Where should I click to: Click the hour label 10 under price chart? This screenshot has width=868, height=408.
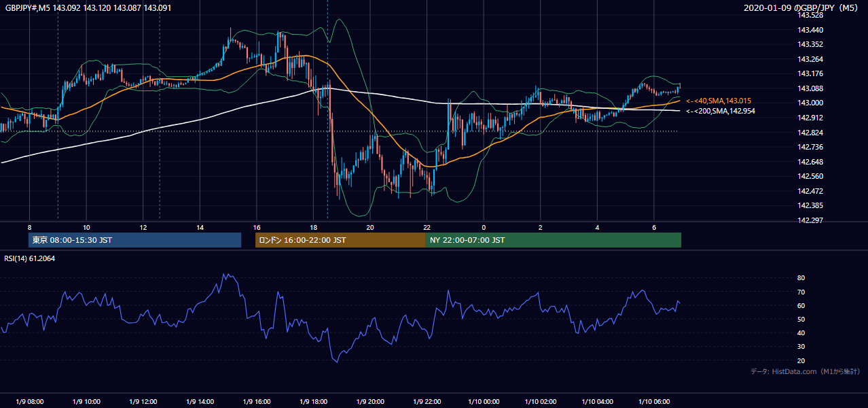click(x=86, y=227)
